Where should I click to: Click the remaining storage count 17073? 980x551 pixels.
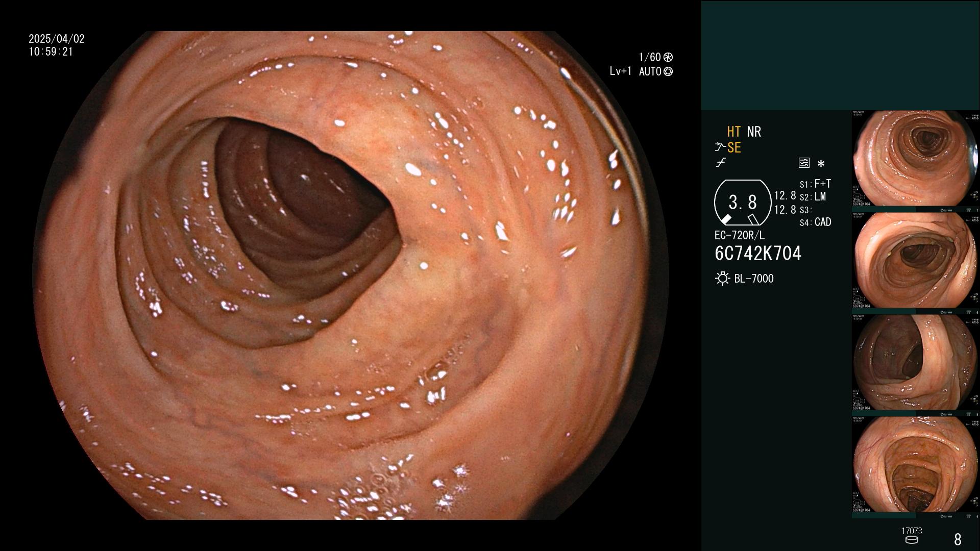coord(912,531)
